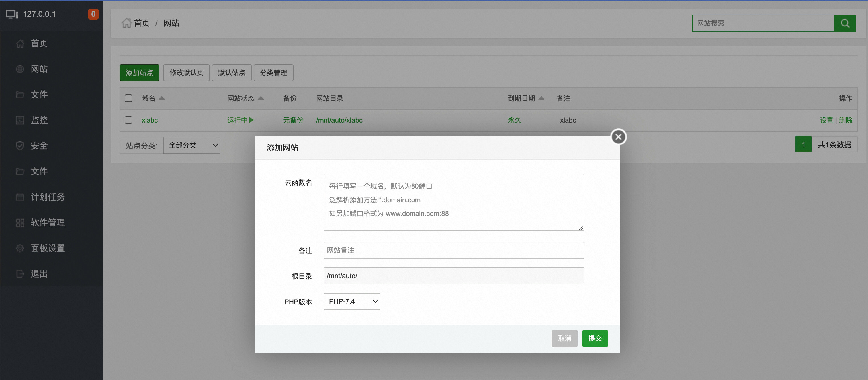868x380 pixels.
Task: Open the PHP-7.4 version dropdown
Action: pos(351,301)
